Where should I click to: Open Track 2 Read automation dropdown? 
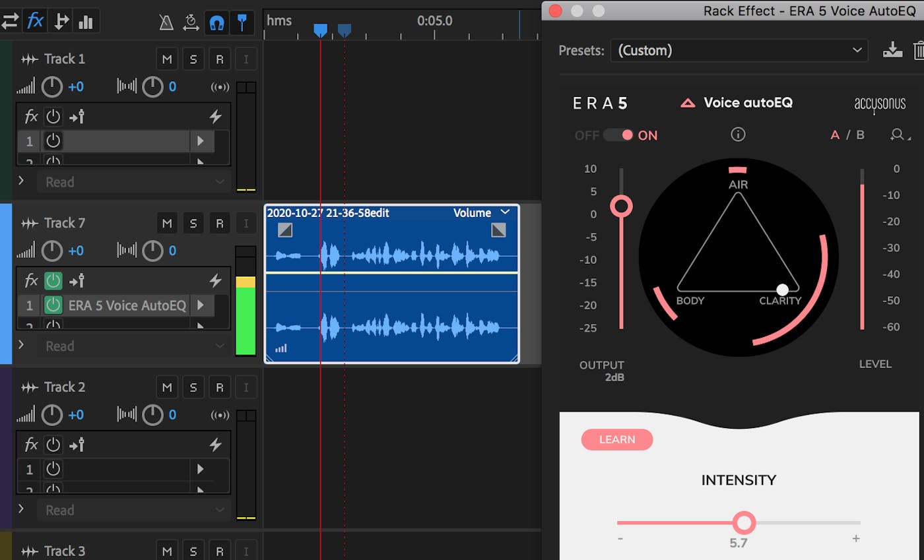(134, 510)
